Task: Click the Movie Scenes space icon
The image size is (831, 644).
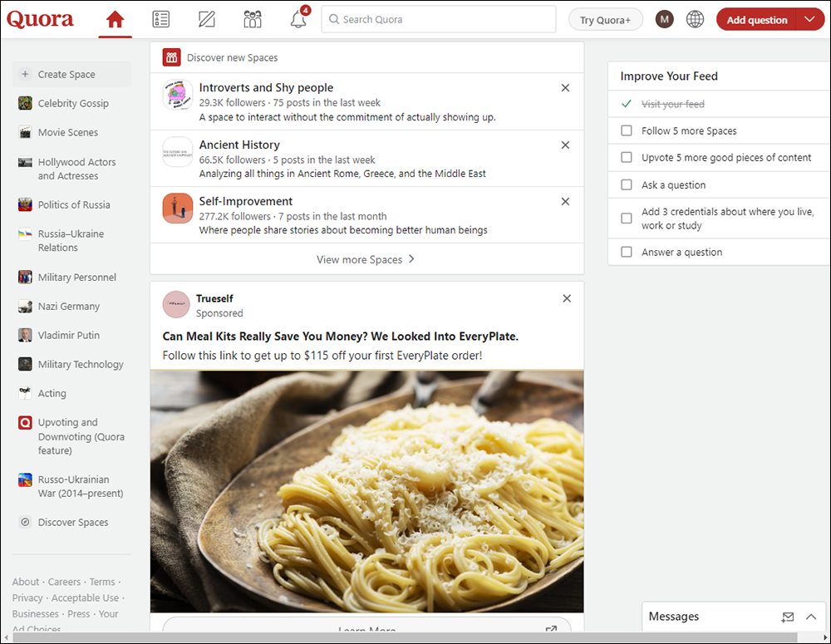Action: [x=25, y=132]
